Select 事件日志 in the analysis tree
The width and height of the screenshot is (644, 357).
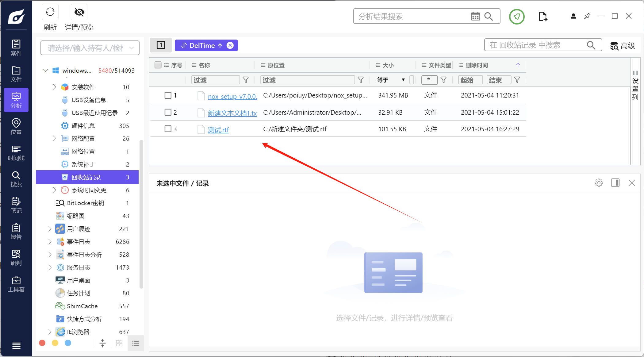[x=79, y=242]
